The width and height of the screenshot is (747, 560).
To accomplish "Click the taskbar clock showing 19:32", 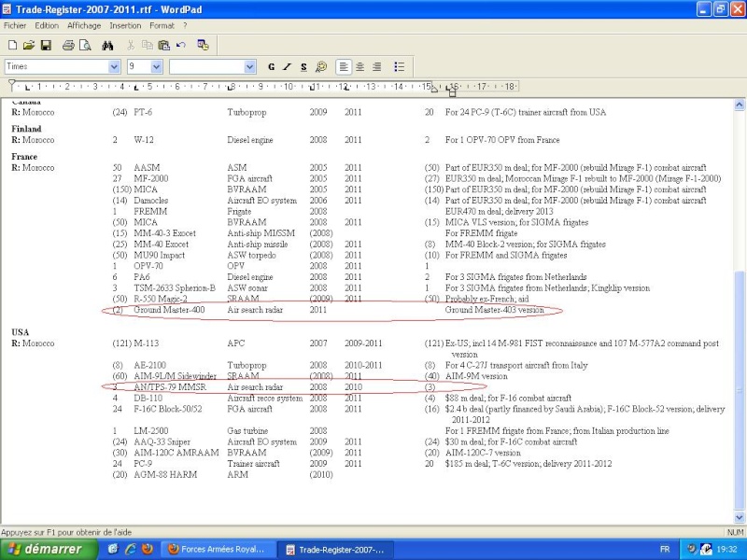I will pyautogui.click(x=726, y=549).
